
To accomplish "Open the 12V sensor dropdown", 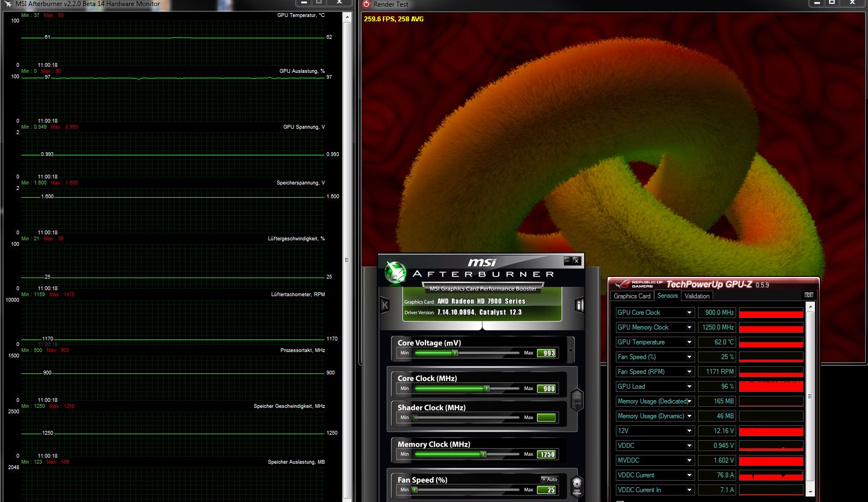I will pos(689,431).
